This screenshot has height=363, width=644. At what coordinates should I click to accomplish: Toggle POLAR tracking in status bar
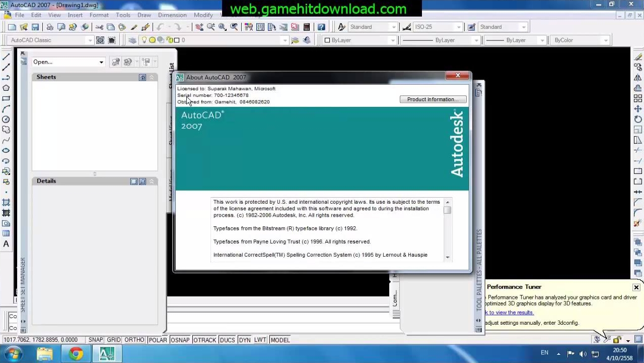[158, 340]
